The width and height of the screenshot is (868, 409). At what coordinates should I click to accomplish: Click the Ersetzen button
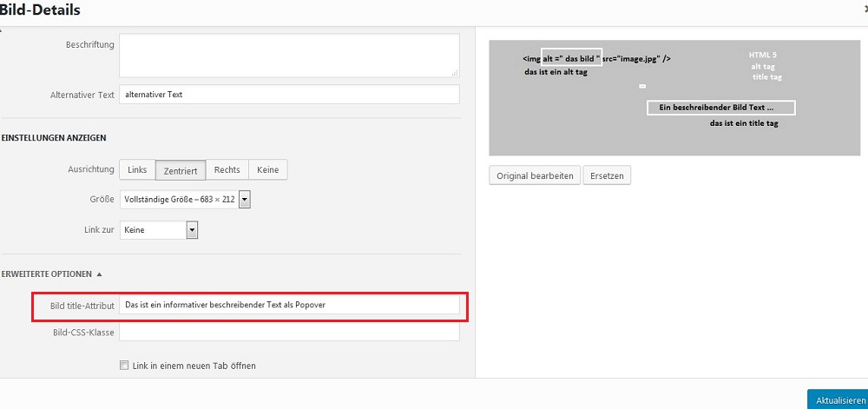pyautogui.click(x=607, y=175)
